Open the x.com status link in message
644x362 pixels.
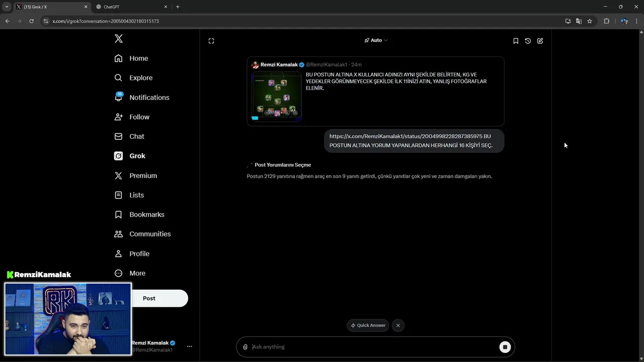tap(406, 136)
